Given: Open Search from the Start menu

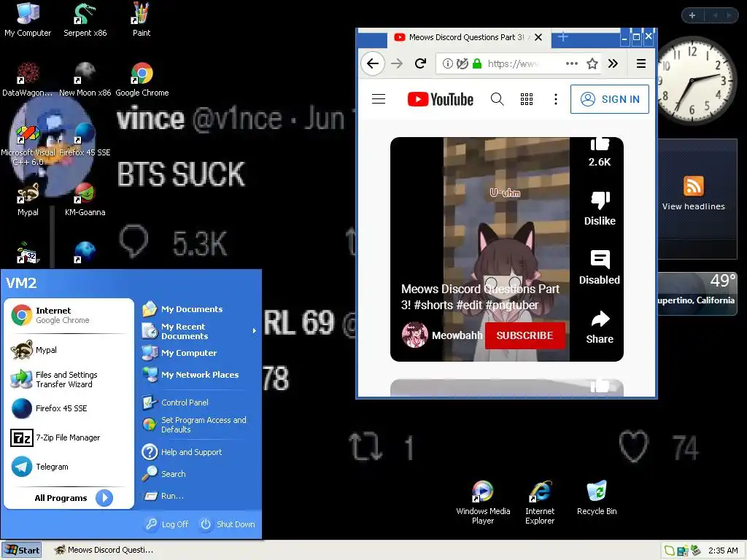Looking at the screenshot, I should pos(199,474).
